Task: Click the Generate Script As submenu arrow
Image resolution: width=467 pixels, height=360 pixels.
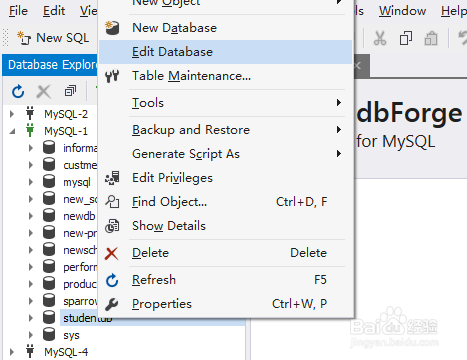Action: [x=339, y=154]
